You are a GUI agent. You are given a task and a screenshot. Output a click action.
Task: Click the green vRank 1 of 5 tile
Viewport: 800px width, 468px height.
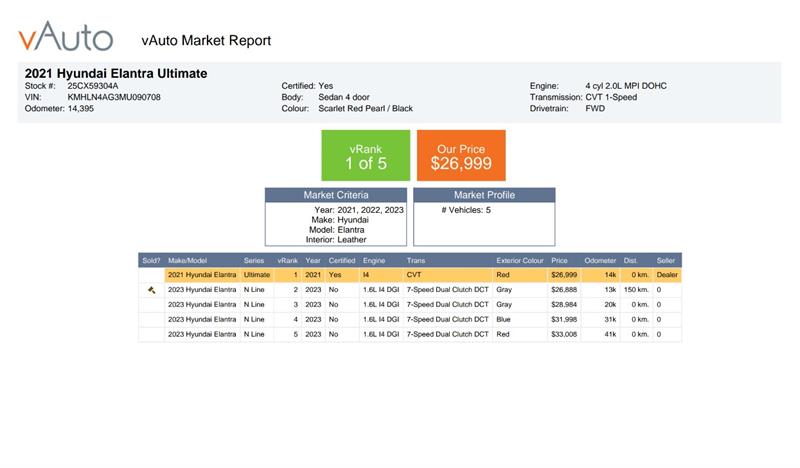[365, 155]
